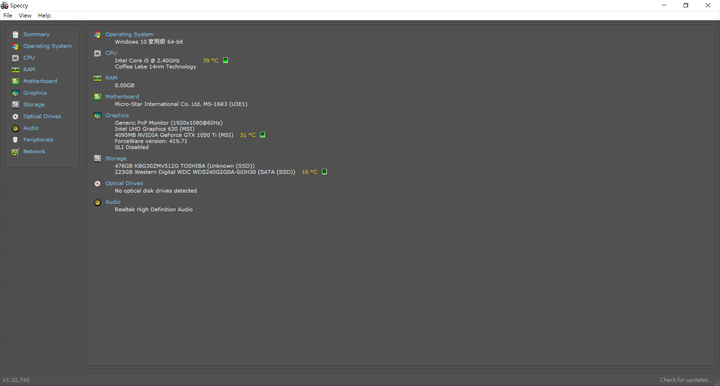Image resolution: width=720 pixels, height=386 pixels.
Task: Click the Network icon in sidebar
Action: pyautogui.click(x=15, y=151)
